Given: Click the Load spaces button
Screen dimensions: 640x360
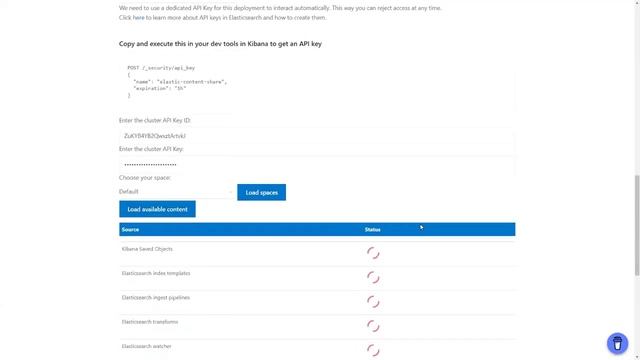Looking at the screenshot, I should click(261, 192).
